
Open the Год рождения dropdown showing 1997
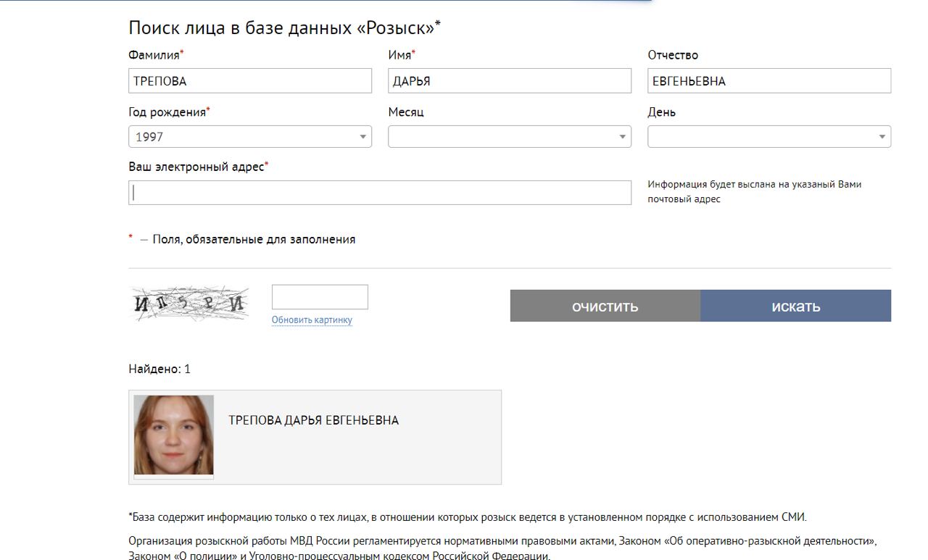249,137
